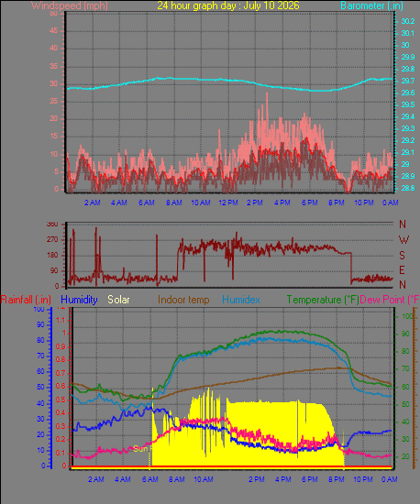Click the S compass label on direction graph
Viewport: 420px width, 504px height.
point(402,256)
